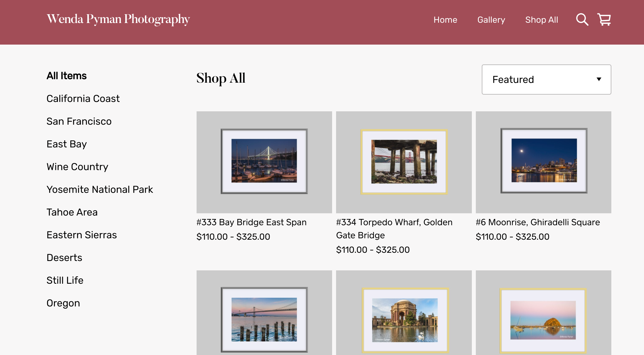Select the Eastern Sierras category
Viewport: 644px width, 355px height.
[82, 235]
